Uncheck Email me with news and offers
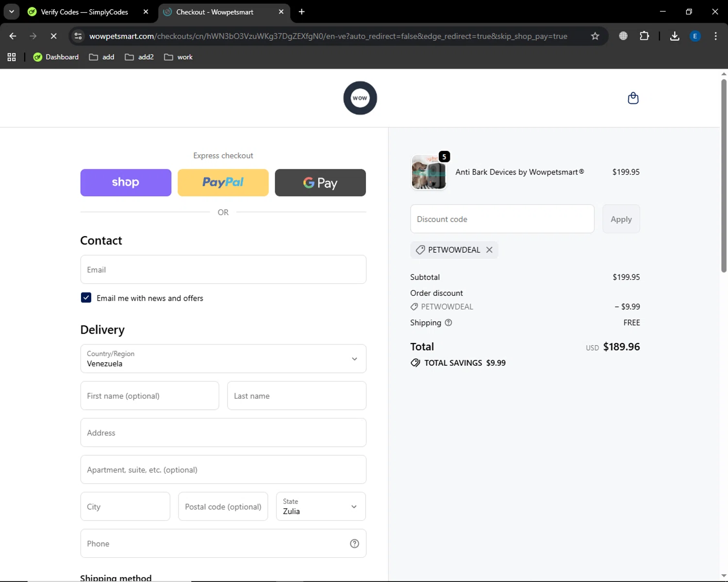 [x=86, y=298]
